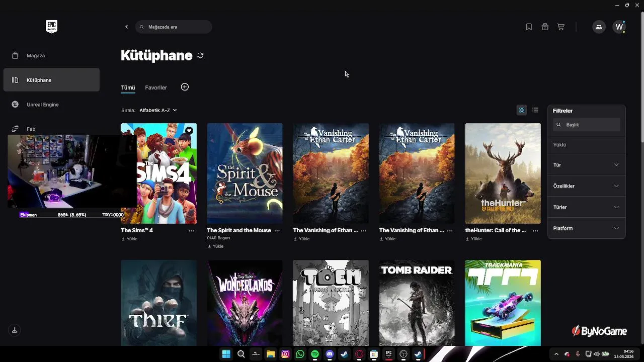Open the TOEM game cover
644x362 pixels.
tap(331, 303)
